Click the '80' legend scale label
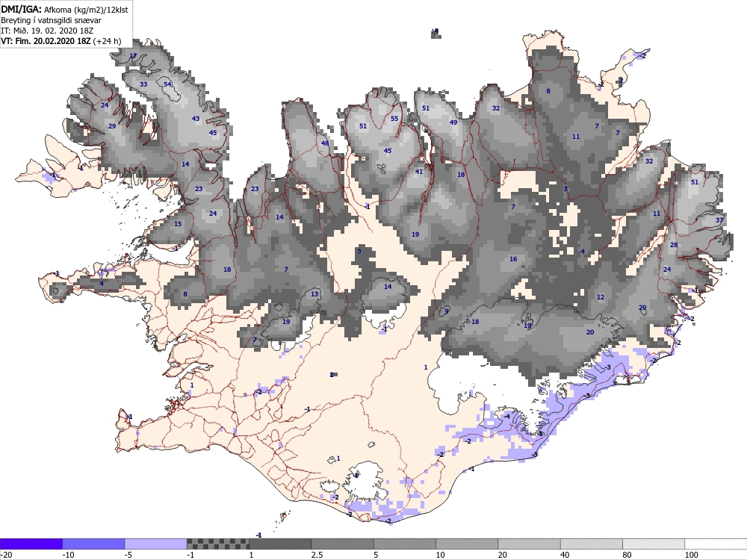Screen dimensions: 747x560 click(628, 556)
